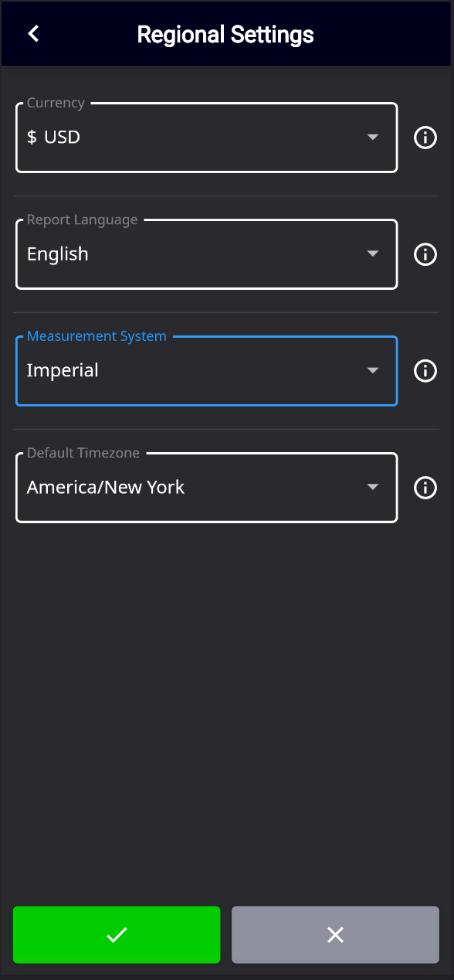Expand the Currency dropdown arrow
The image size is (454, 980).
373,137
